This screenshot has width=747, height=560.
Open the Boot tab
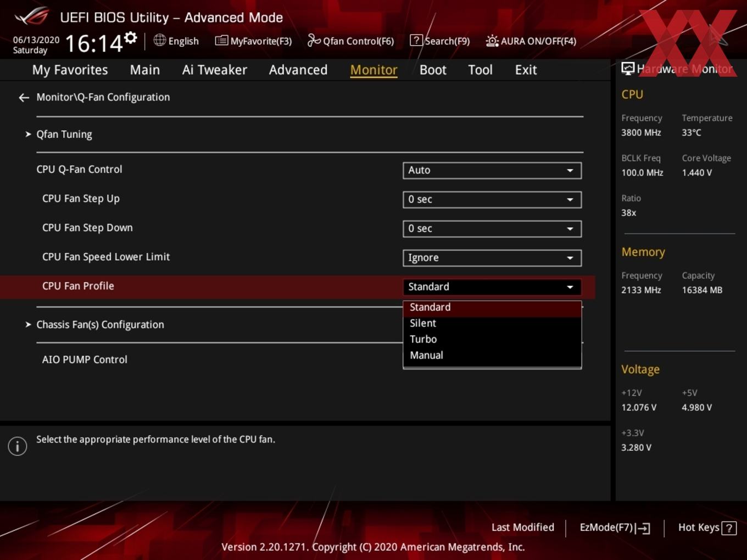[x=433, y=70]
